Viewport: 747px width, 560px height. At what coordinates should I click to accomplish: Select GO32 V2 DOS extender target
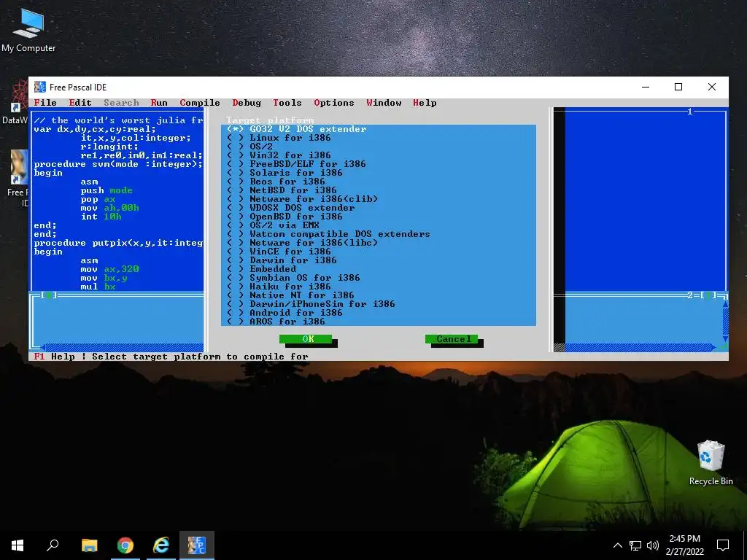click(x=296, y=129)
